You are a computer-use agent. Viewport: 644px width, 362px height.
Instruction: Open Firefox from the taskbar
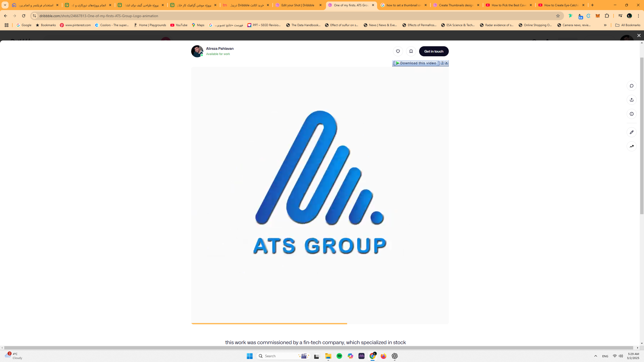pos(383,356)
